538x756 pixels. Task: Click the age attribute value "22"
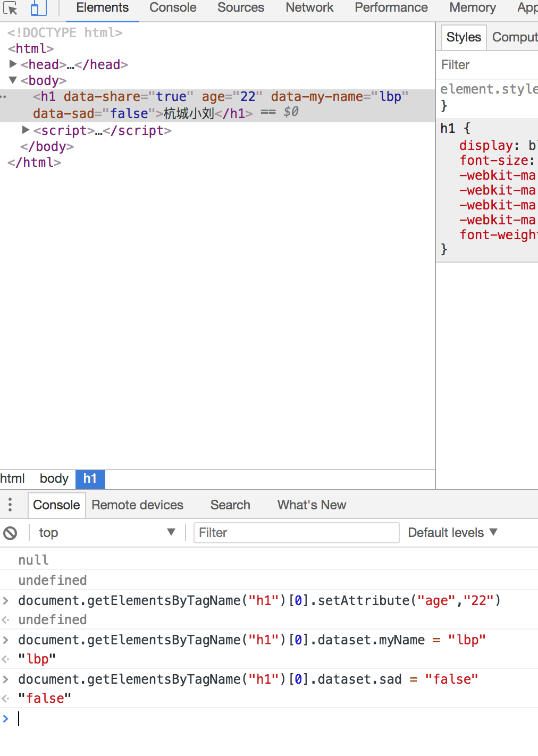[248, 96]
